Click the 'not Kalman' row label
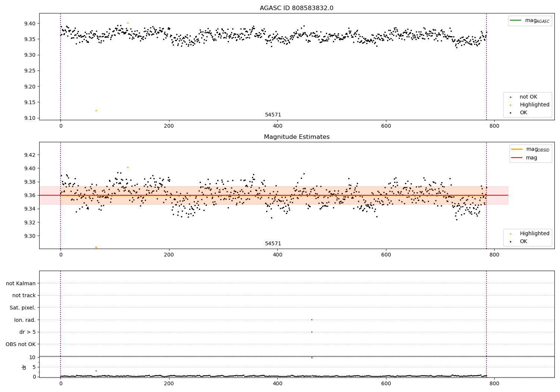 click(21, 283)
